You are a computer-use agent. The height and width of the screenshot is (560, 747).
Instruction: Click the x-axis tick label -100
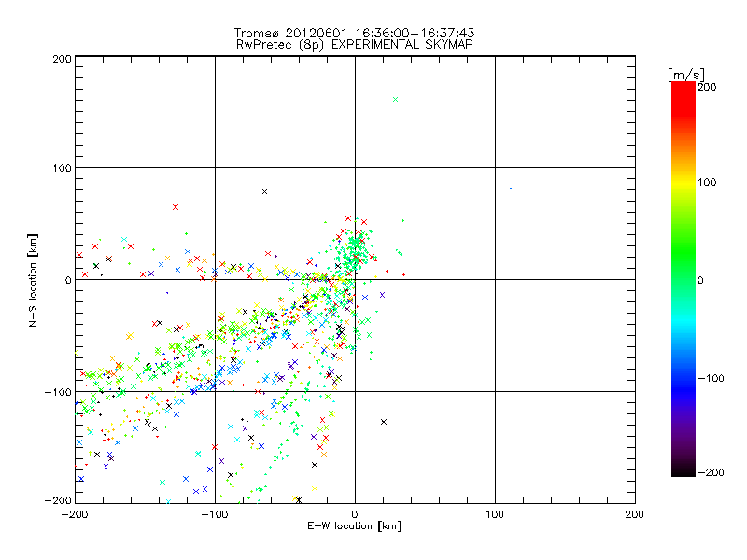coord(215,513)
